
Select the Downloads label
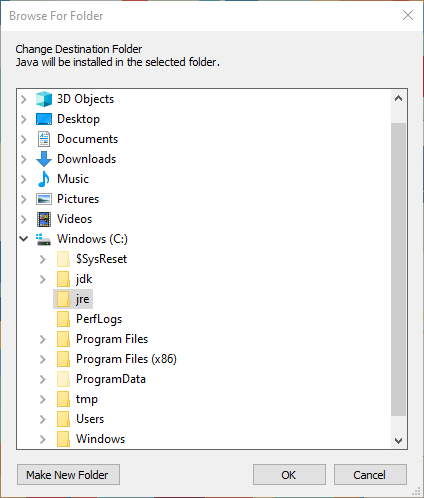[x=87, y=159]
